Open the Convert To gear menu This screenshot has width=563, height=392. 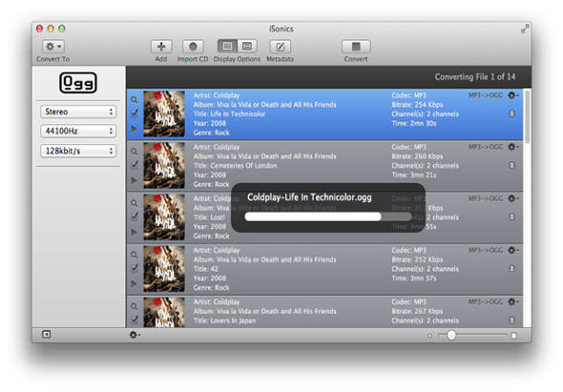53,47
